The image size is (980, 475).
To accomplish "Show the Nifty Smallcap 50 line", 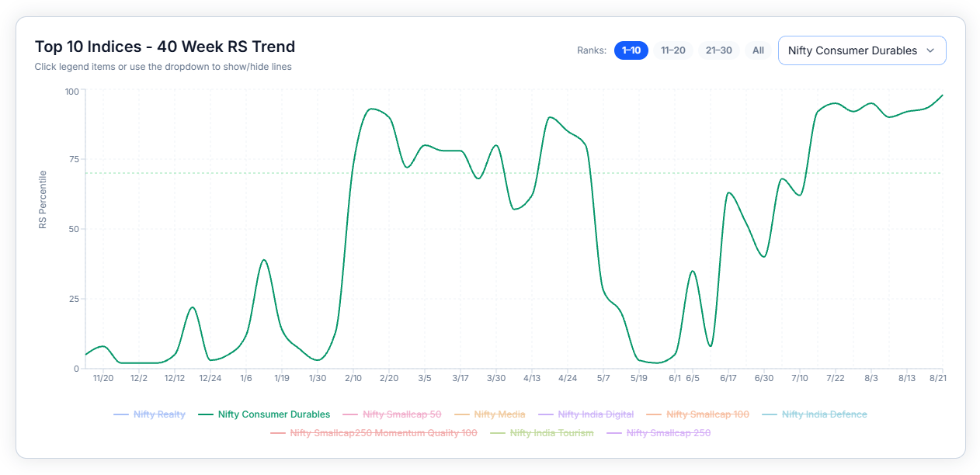I will click(392, 414).
